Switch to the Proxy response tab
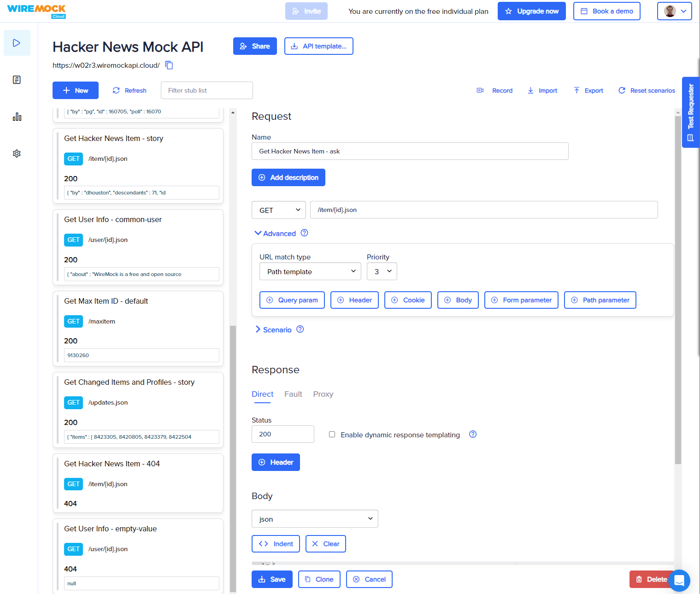This screenshot has width=700, height=594. 323,394
